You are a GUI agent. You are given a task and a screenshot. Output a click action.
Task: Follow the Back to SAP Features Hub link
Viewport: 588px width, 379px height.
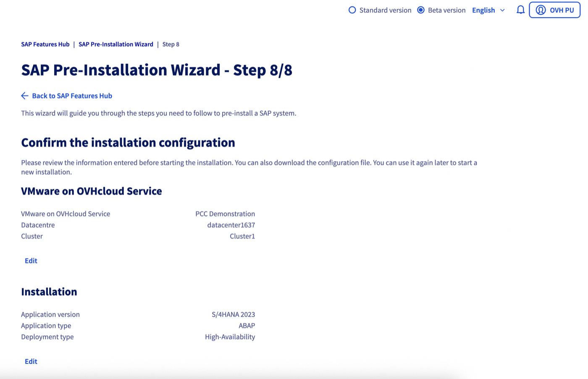72,96
